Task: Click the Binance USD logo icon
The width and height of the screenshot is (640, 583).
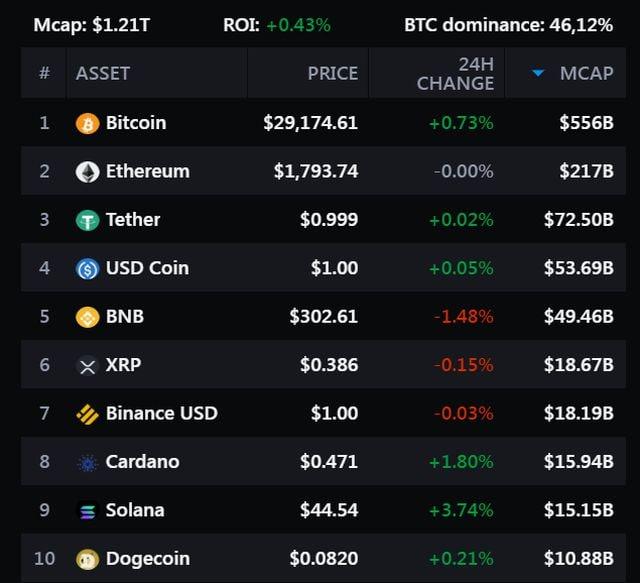Action: pyautogui.click(x=87, y=414)
